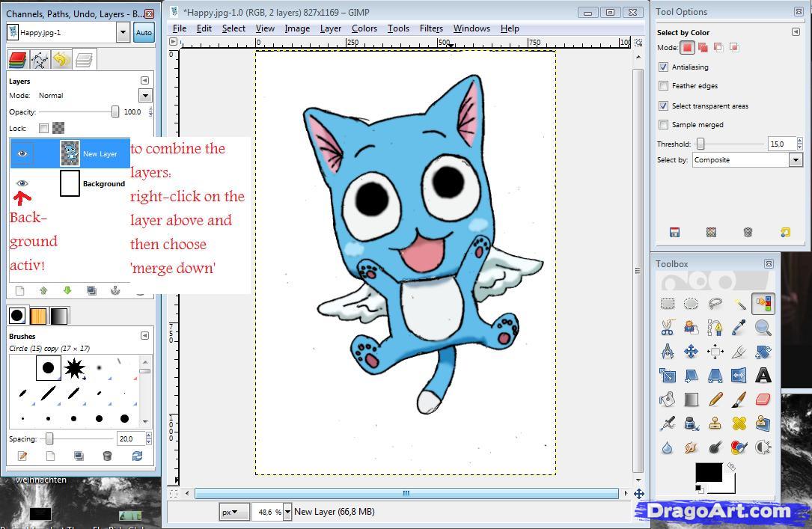Click the Threshold value input field
Image resolution: width=812 pixels, height=529 pixels.
coord(781,144)
